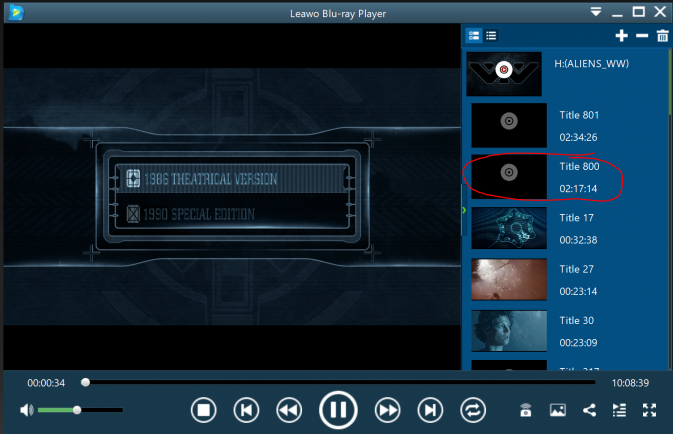The width and height of the screenshot is (673, 434).
Task: Play Title 800 from playlist
Action: pos(579,167)
